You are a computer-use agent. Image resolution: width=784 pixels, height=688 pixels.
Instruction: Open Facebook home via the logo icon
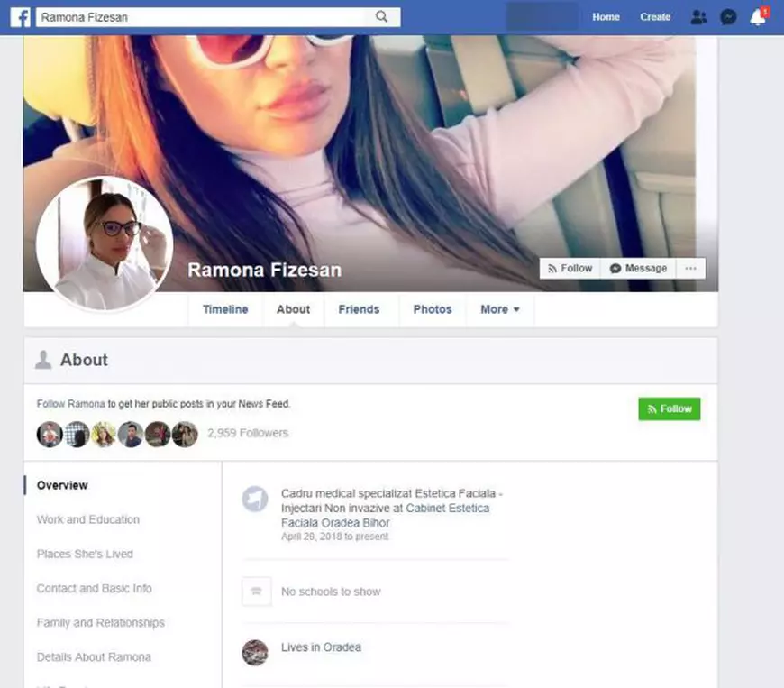(20, 16)
